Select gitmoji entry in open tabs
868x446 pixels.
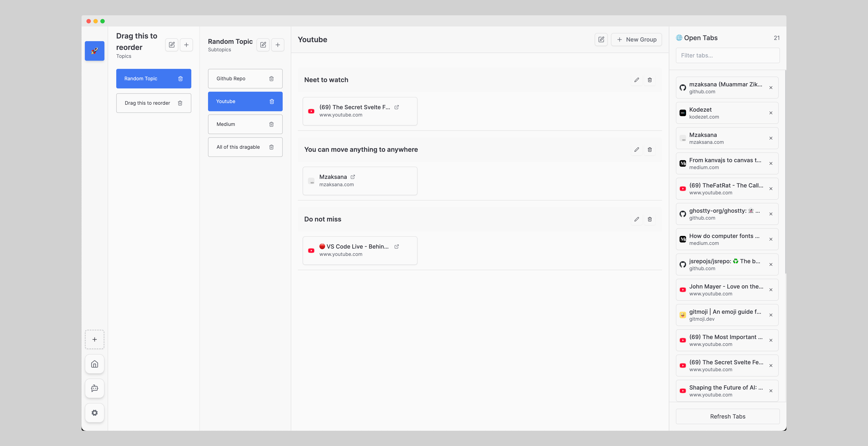tap(727, 315)
